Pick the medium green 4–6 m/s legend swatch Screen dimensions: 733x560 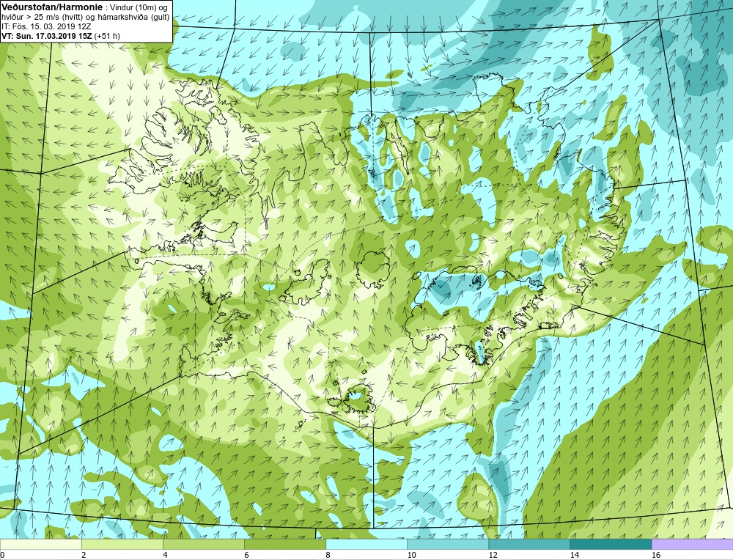(x=204, y=545)
